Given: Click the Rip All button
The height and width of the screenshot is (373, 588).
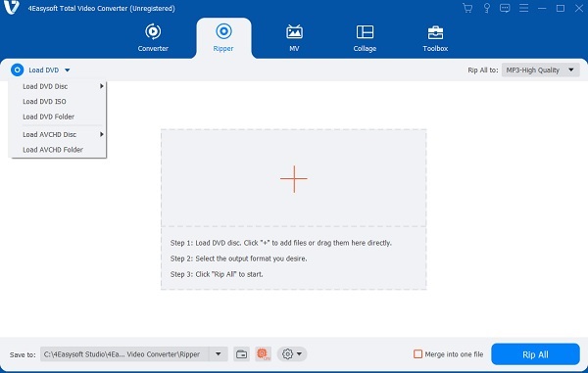Looking at the screenshot, I should click(535, 354).
